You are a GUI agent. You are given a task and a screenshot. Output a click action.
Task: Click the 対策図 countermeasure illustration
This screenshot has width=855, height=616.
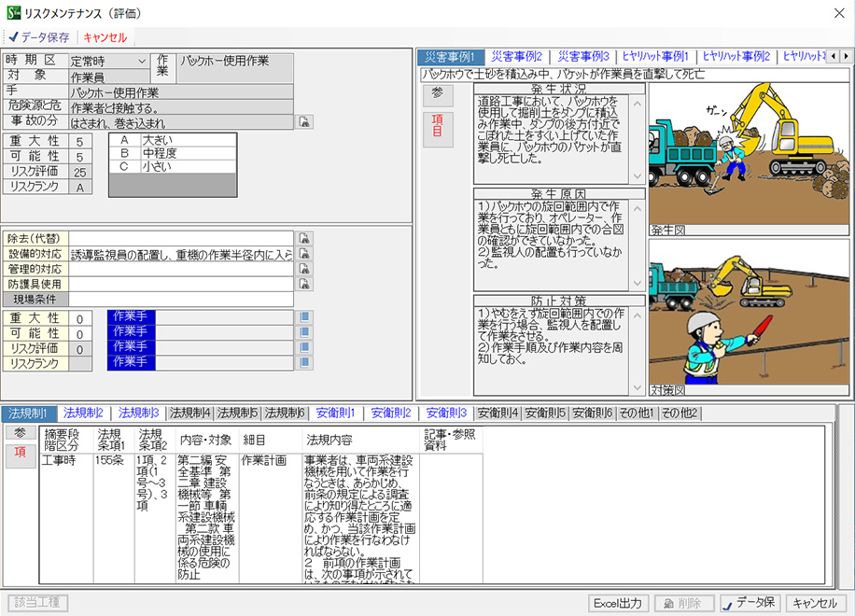[x=749, y=313]
